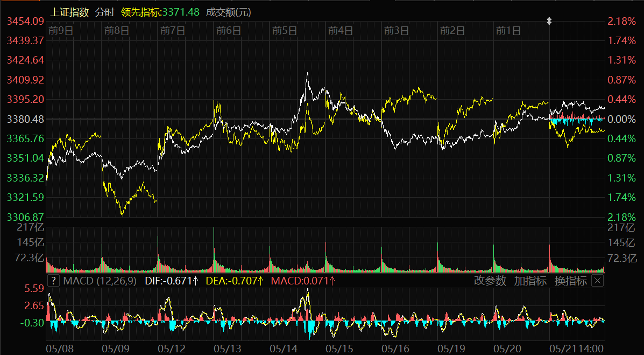The height and width of the screenshot is (355, 644).
Task: Close the MACD indicator panel
Action: click(x=598, y=281)
